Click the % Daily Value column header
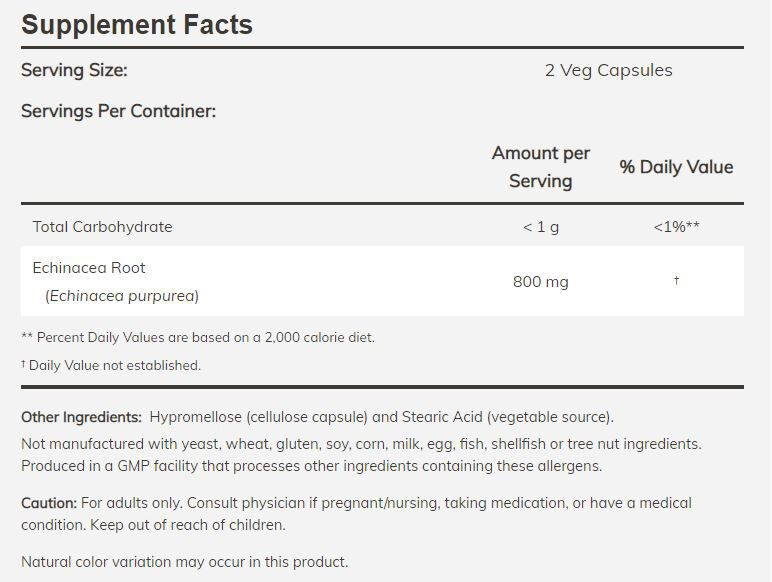Viewport: 772px width, 582px height. coord(676,167)
